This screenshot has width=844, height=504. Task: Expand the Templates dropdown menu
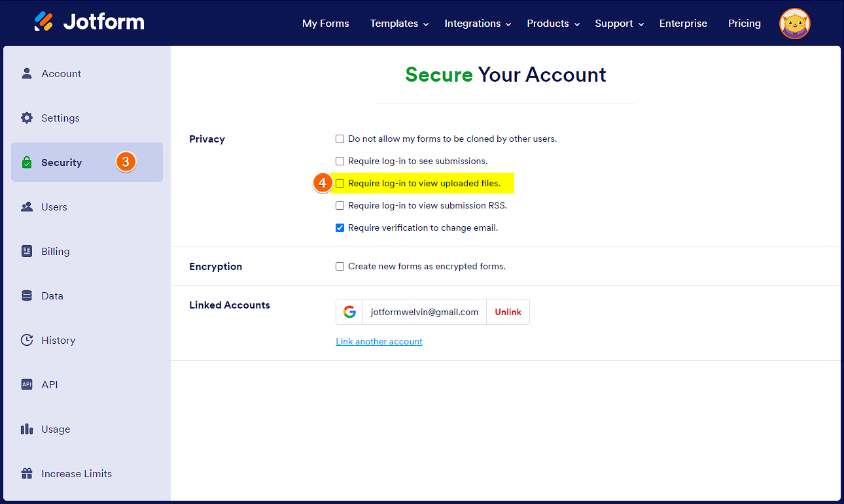pos(399,24)
